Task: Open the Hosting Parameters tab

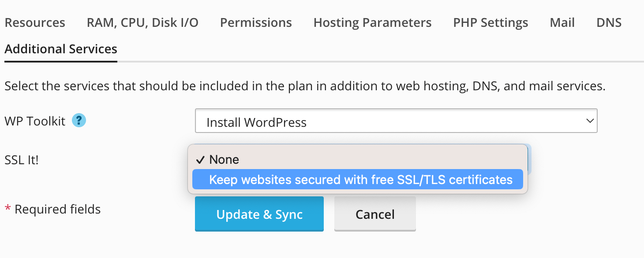Action: tap(372, 23)
